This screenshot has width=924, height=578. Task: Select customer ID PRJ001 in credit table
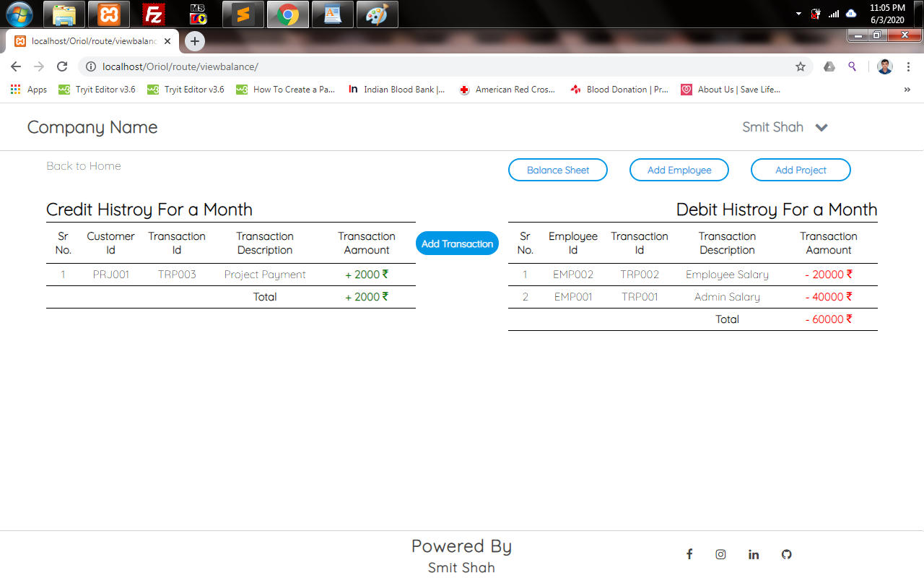click(x=111, y=275)
